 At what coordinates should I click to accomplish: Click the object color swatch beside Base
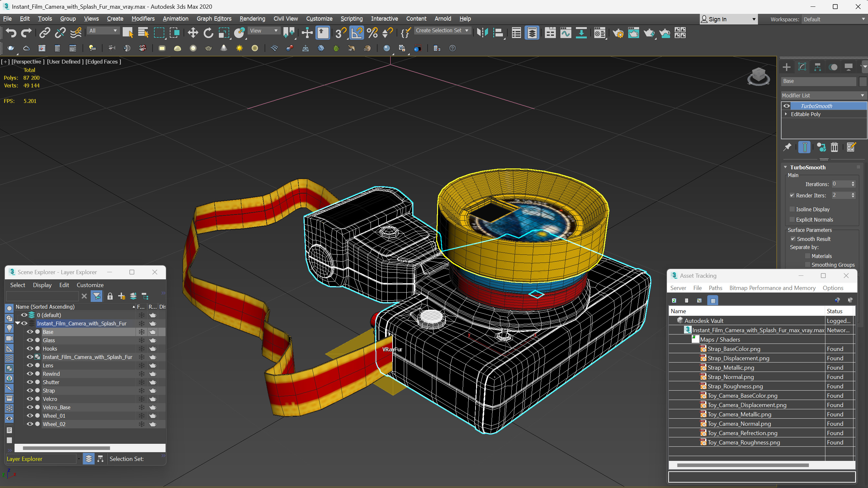[x=862, y=81]
